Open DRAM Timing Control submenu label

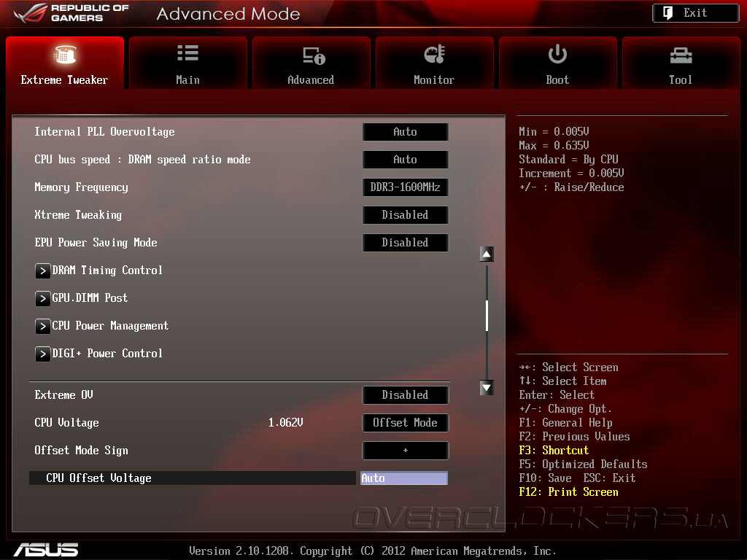[x=107, y=271]
